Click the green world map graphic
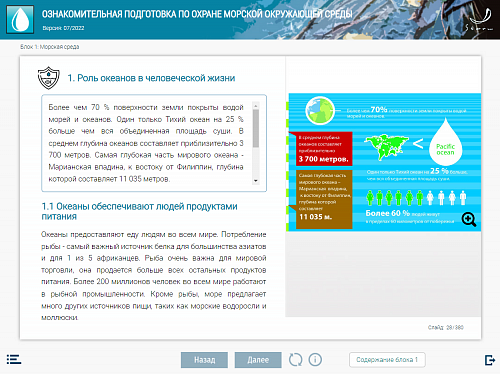 click(x=387, y=146)
